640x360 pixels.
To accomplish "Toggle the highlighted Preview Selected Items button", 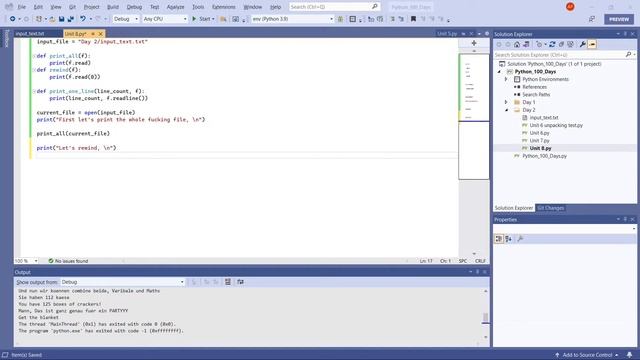I will [592, 44].
